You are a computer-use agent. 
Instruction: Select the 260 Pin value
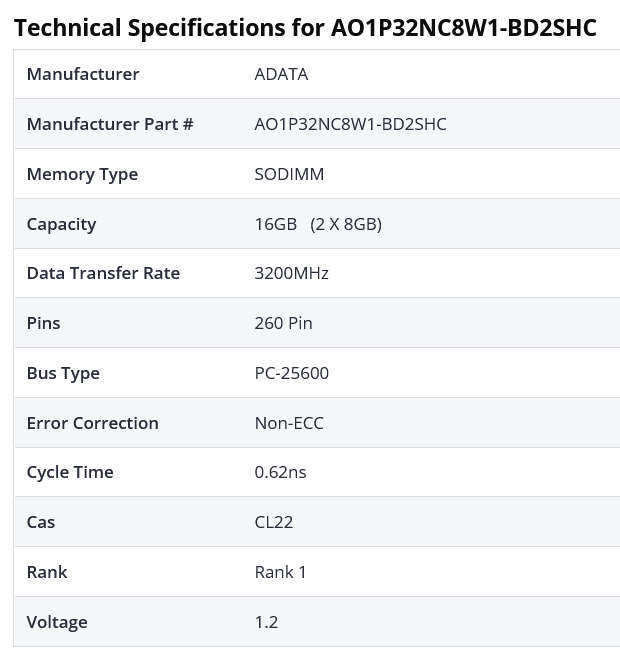[x=283, y=323]
